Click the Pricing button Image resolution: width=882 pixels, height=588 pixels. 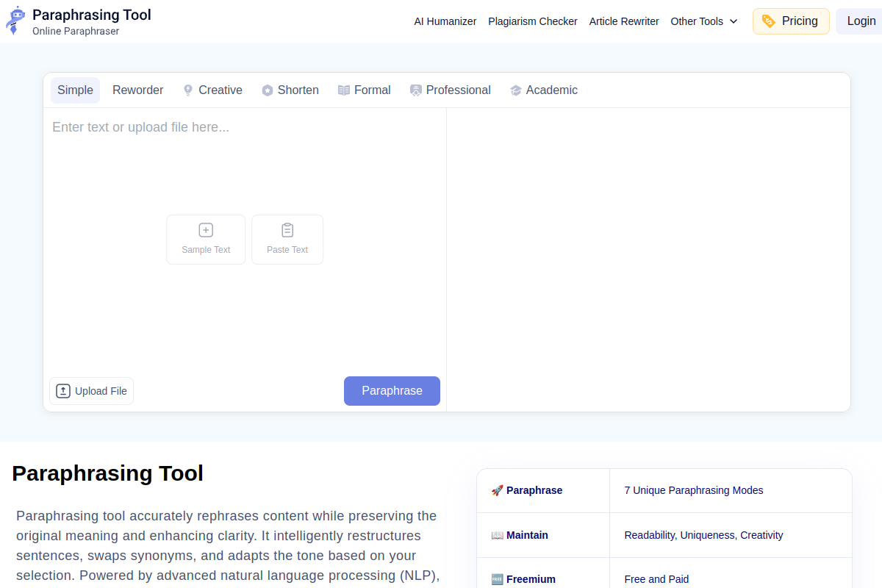click(x=791, y=21)
